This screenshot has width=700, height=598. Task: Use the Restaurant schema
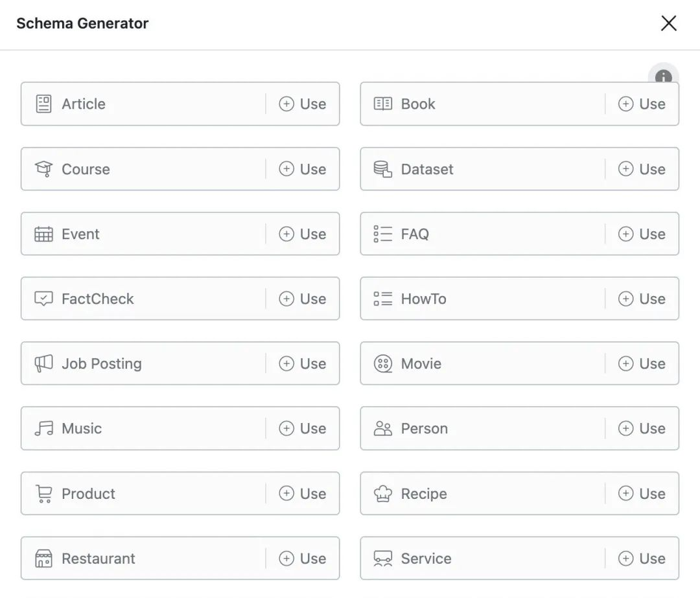[x=302, y=558]
